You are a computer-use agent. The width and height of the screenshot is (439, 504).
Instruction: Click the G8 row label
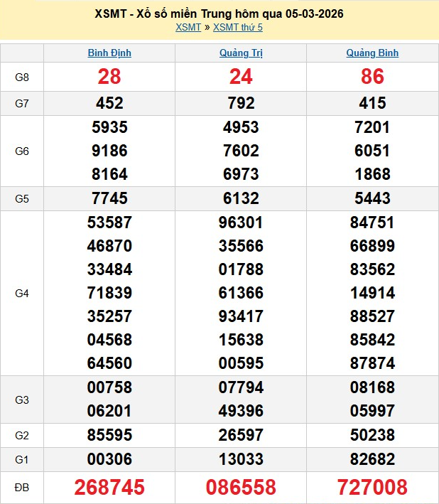click(22, 77)
